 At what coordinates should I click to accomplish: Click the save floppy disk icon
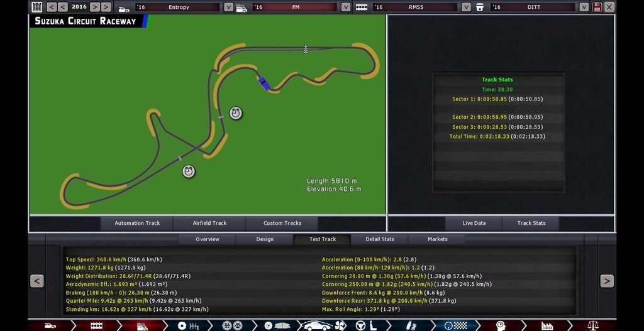click(597, 7)
